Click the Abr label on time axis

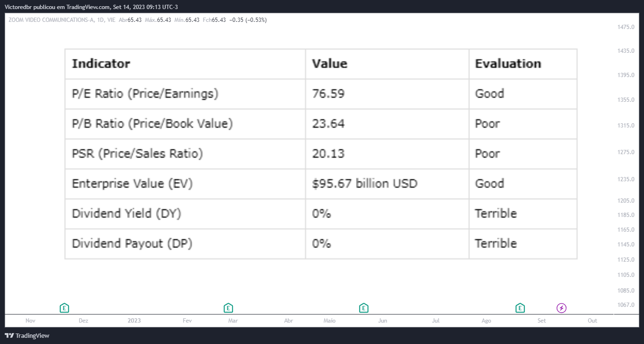[x=288, y=321]
